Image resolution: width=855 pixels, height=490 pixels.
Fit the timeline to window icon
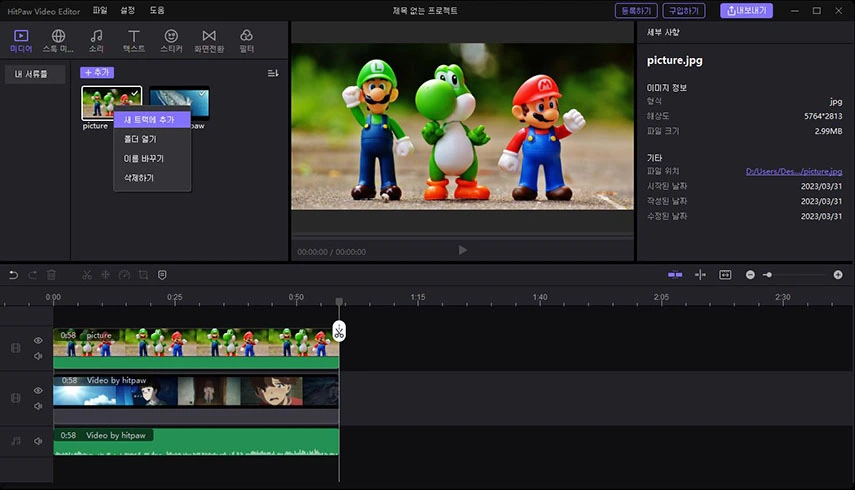pyautogui.click(x=725, y=275)
